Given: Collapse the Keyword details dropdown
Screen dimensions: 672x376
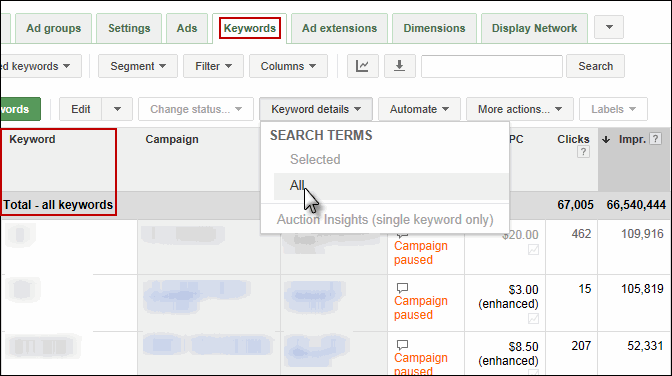Looking at the screenshot, I should pos(316,109).
